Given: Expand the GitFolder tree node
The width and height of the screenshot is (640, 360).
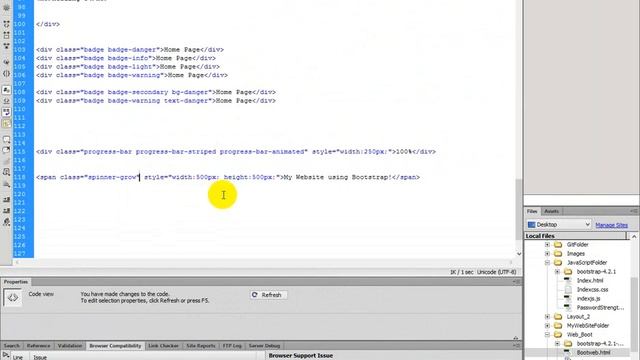Looking at the screenshot, I should tap(547, 245).
